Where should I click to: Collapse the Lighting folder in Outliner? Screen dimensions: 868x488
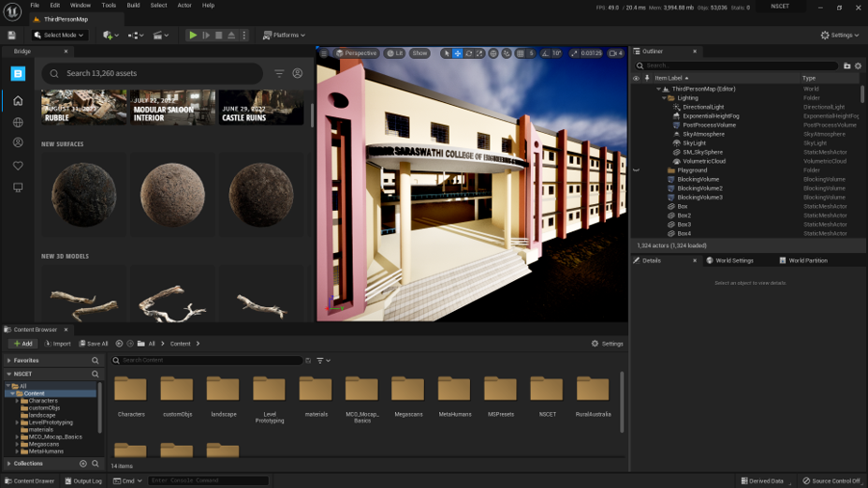coord(665,97)
